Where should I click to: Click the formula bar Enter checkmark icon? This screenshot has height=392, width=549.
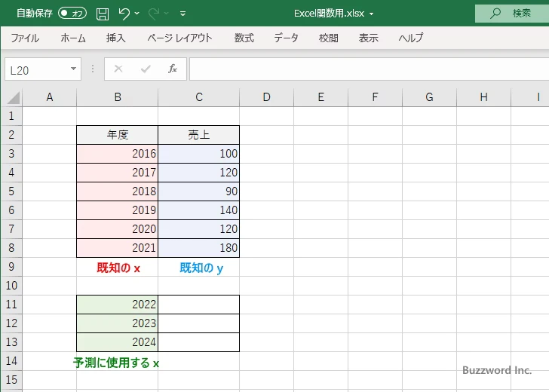point(146,69)
